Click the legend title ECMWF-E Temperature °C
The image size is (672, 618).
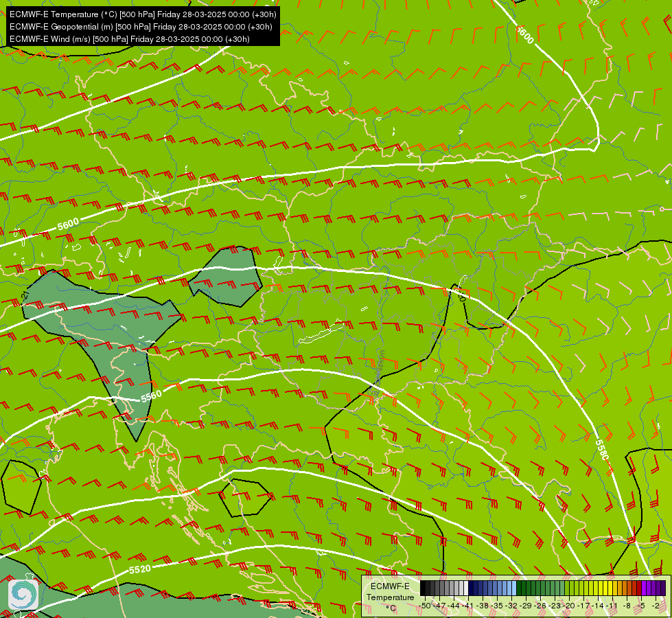tap(390, 597)
